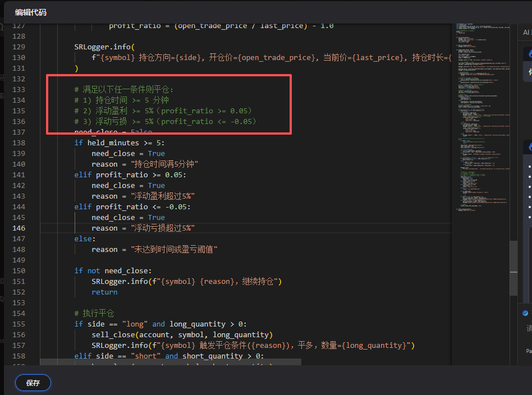532x395 pixels.
Task: Click 'if side == "long"' line 155
Action: tap(160, 324)
